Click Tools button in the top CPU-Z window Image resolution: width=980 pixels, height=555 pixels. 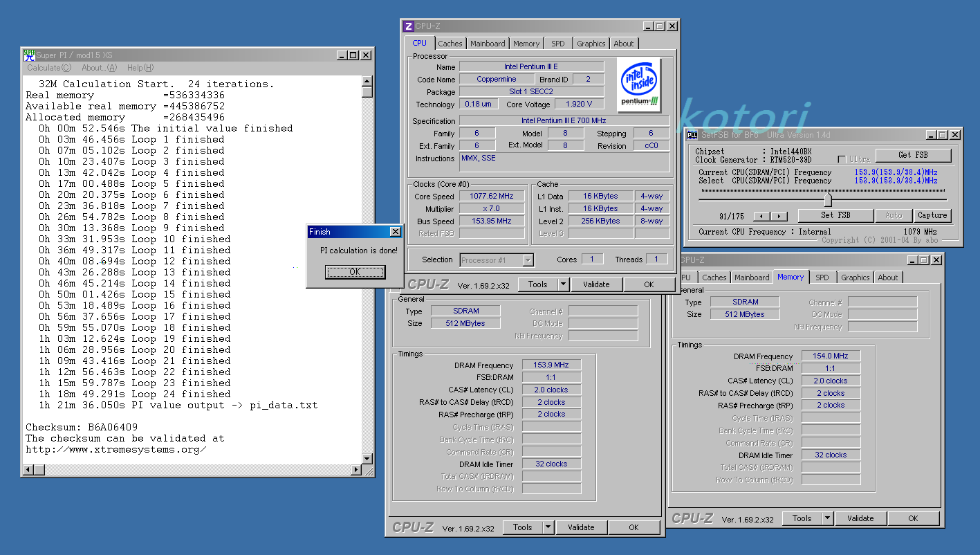click(537, 284)
